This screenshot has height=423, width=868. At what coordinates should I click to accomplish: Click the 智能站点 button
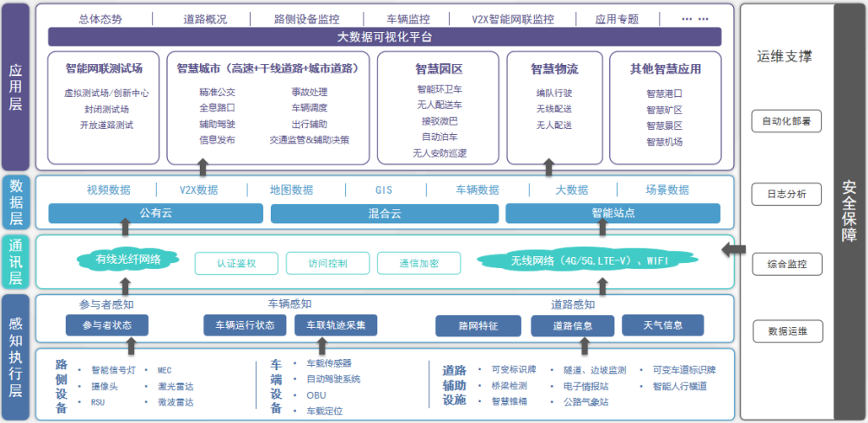tap(613, 213)
